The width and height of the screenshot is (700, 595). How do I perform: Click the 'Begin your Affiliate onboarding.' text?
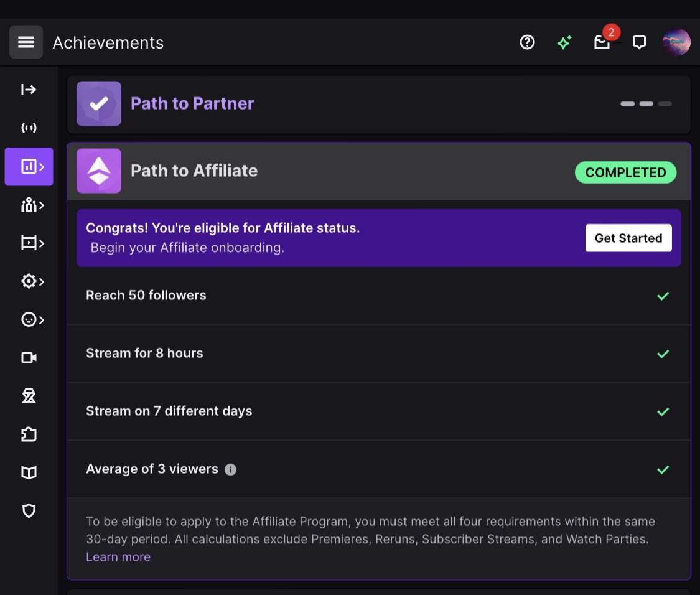point(187,248)
